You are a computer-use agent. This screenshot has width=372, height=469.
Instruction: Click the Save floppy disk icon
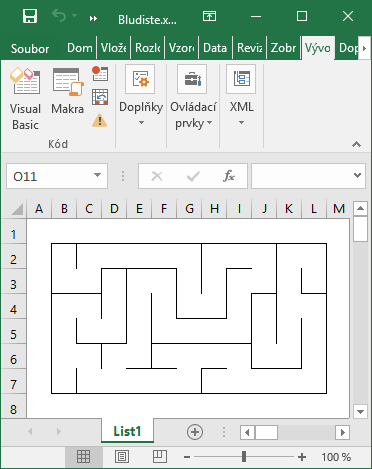click(x=30, y=16)
